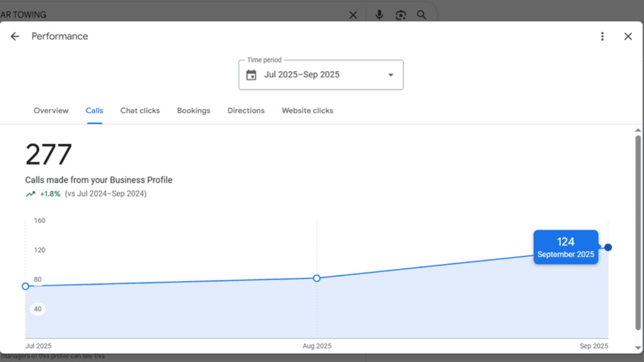This screenshot has width=644, height=362.
Task: Click the September 2025 data point
Action: coord(608,247)
